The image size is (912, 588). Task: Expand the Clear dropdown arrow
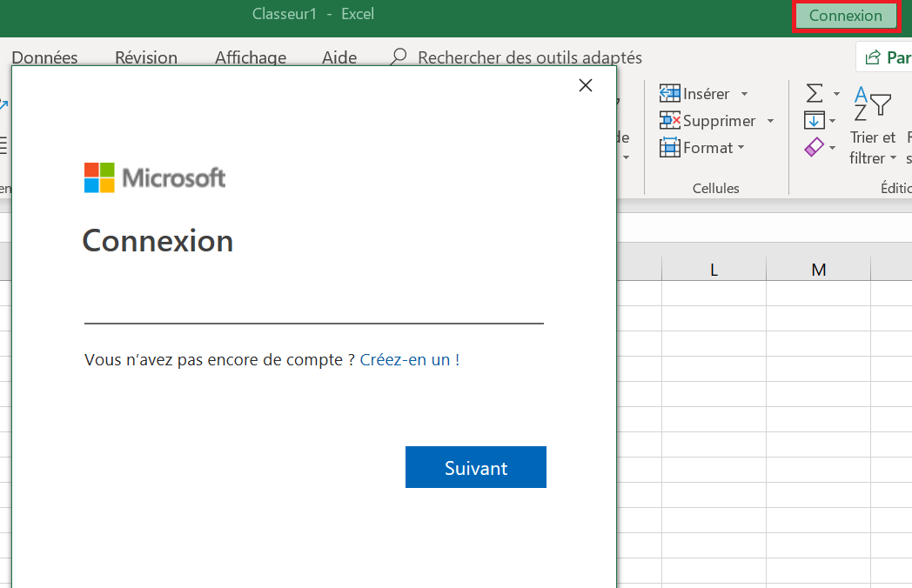tap(832, 148)
